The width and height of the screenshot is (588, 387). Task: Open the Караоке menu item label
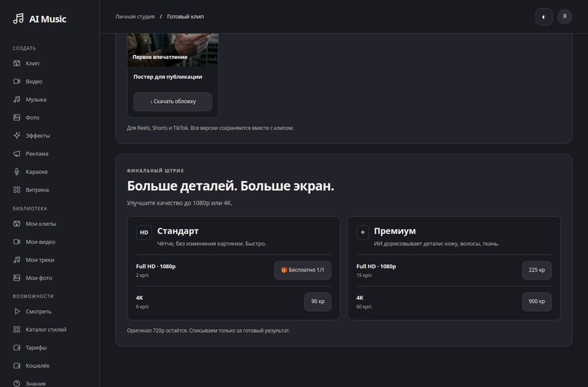37,172
